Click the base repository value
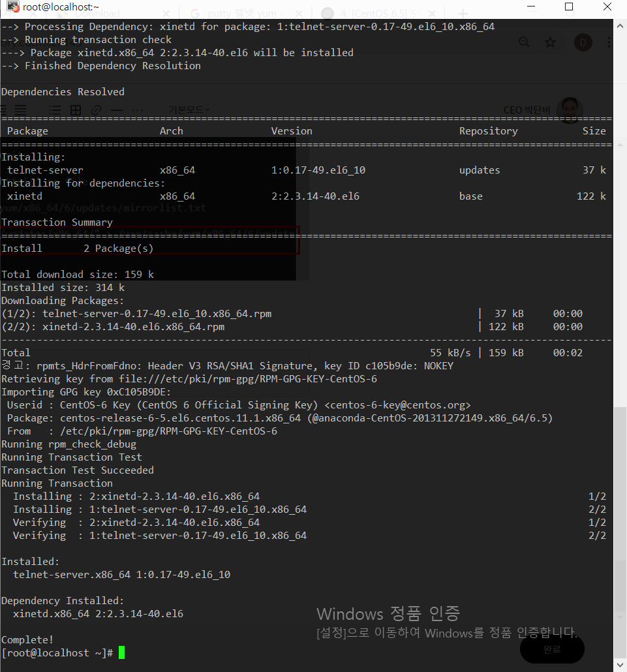The height and width of the screenshot is (672, 627). pyautogui.click(x=470, y=196)
